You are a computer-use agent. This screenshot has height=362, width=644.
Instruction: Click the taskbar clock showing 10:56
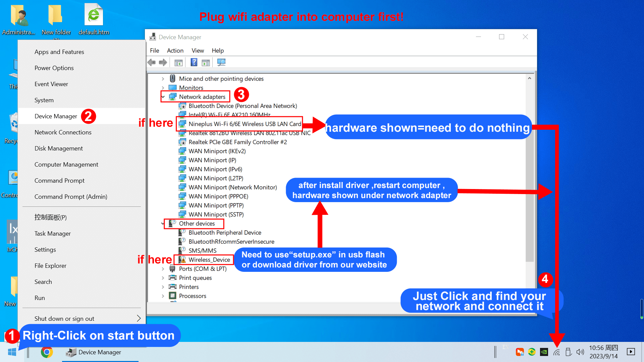click(604, 352)
